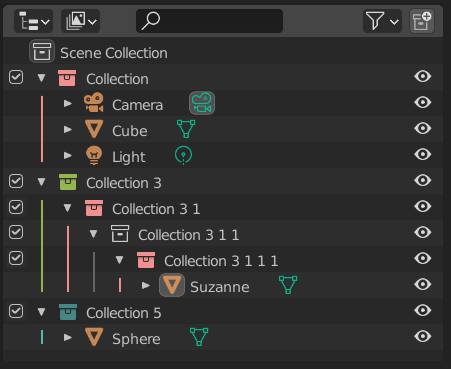Image resolution: width=451 pixels, height=369 pixels.
Task: Click the outliner search field
Action: (x=209, y=21)
